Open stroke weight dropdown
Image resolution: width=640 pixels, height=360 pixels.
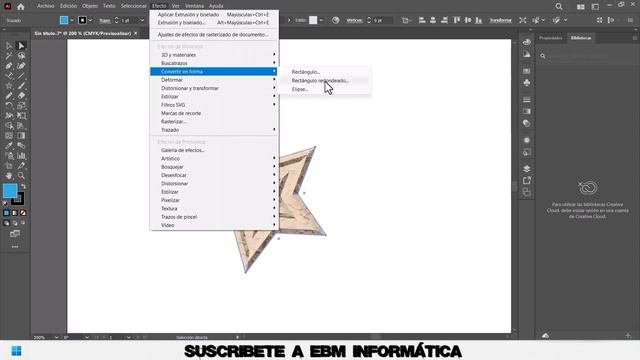click(x=142, y=20)
